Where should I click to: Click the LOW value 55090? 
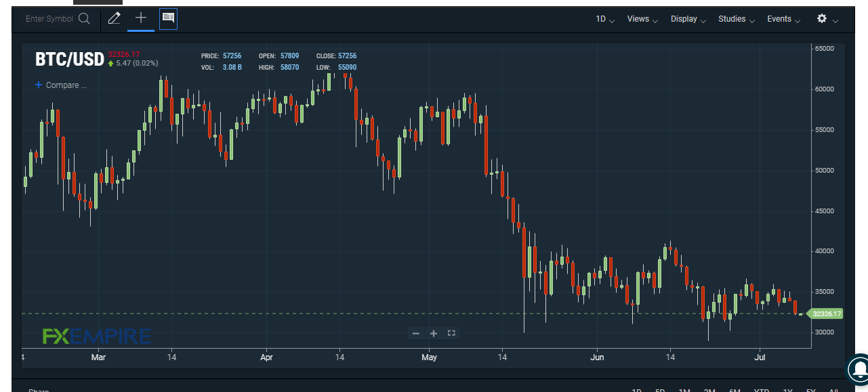pos(347,68)
